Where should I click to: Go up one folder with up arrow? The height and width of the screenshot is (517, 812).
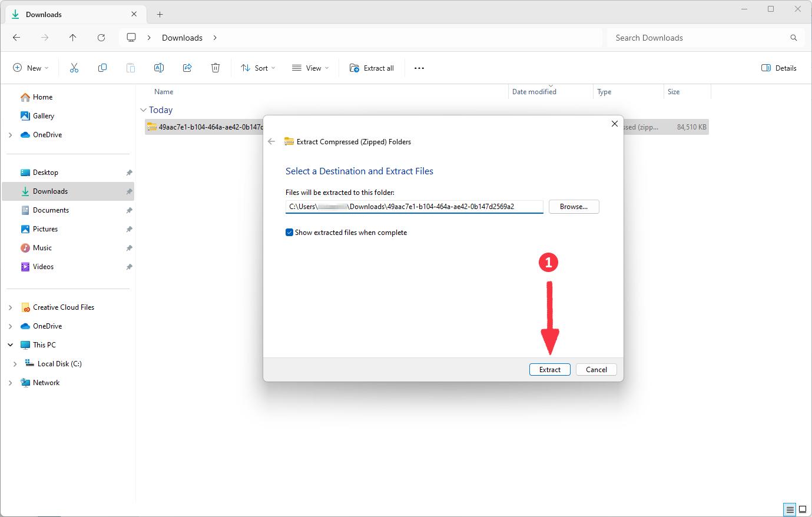[73, 38]
